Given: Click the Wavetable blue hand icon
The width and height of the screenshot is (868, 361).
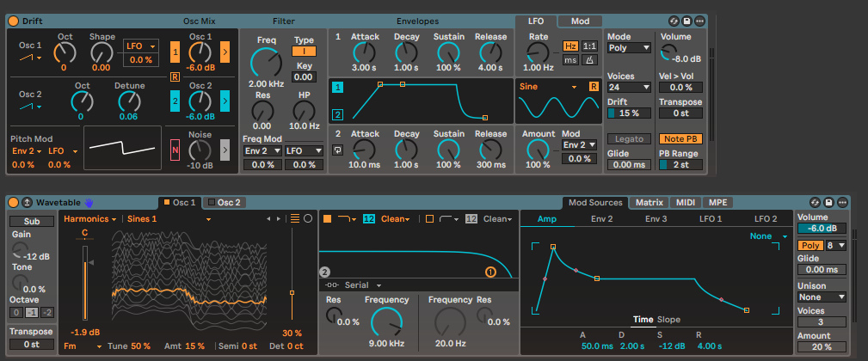Looking at the screenshot, I should click(x=89, y=202).
